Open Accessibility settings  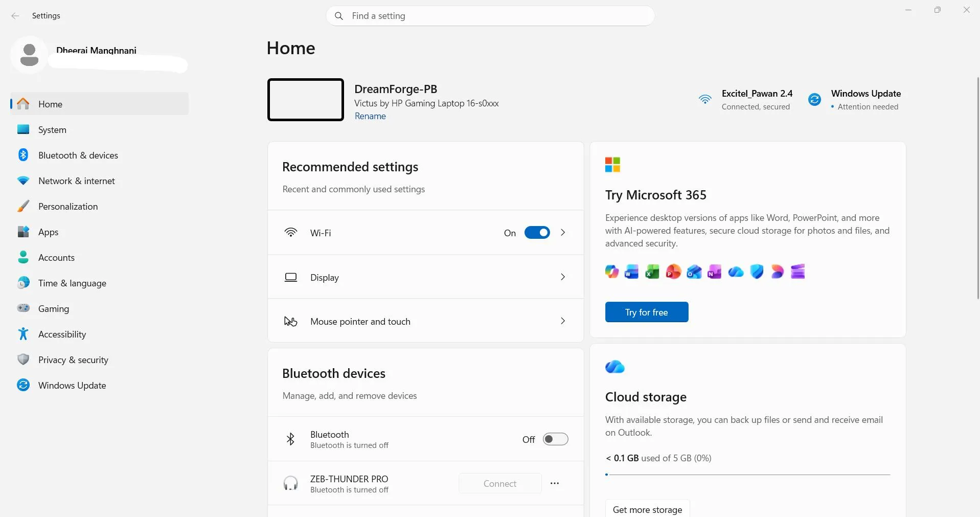[x=100, y=334]
